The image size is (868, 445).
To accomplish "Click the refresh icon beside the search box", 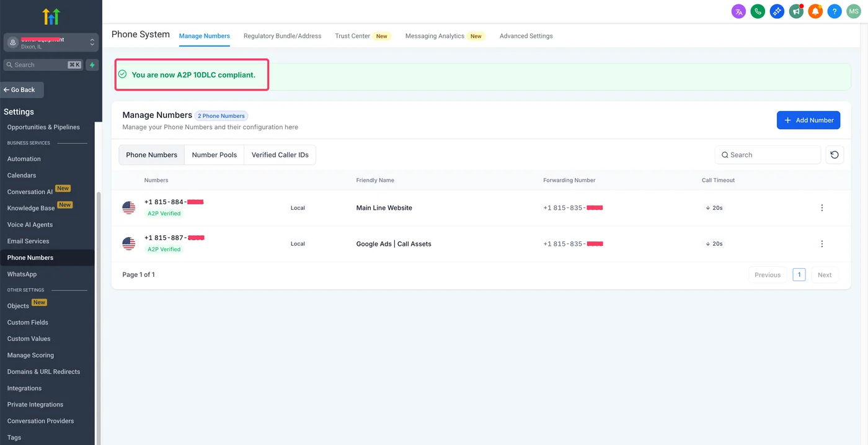I will pos(835,155).
